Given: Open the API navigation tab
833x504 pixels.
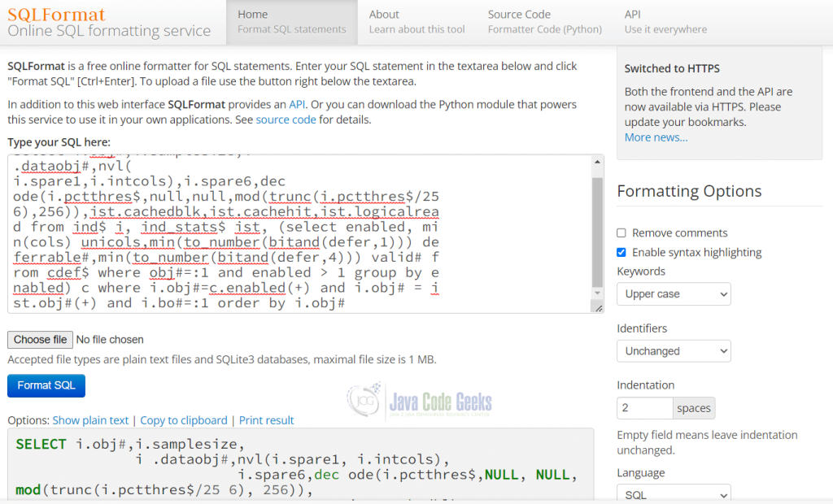Looking at the screenshot, I should [665, 22].
